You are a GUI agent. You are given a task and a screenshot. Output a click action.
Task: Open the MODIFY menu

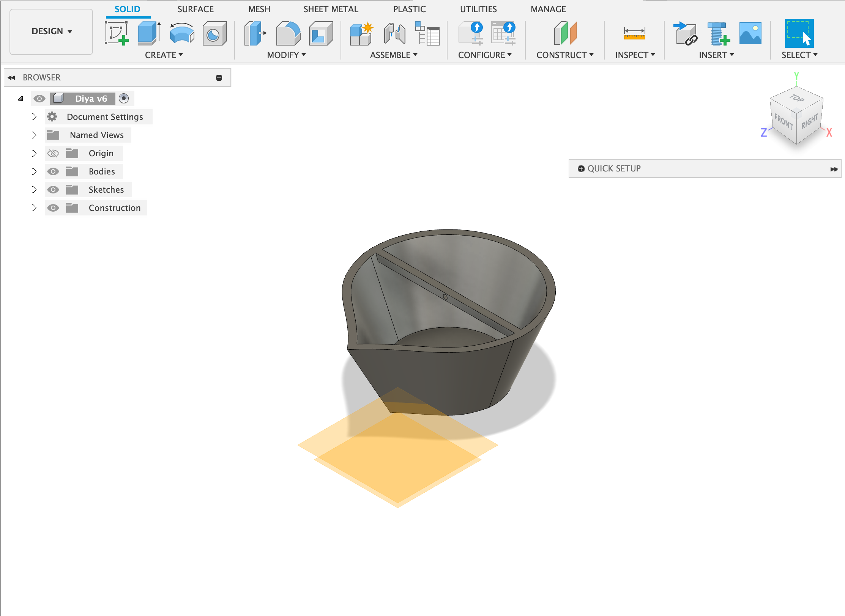[286, 55]
